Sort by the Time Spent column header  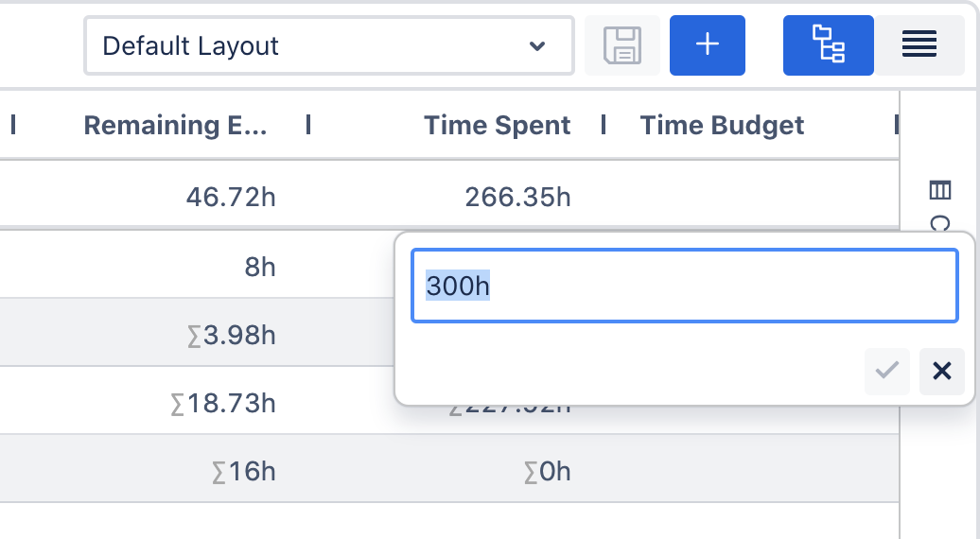pyautogui.click(x=497, y=125)
